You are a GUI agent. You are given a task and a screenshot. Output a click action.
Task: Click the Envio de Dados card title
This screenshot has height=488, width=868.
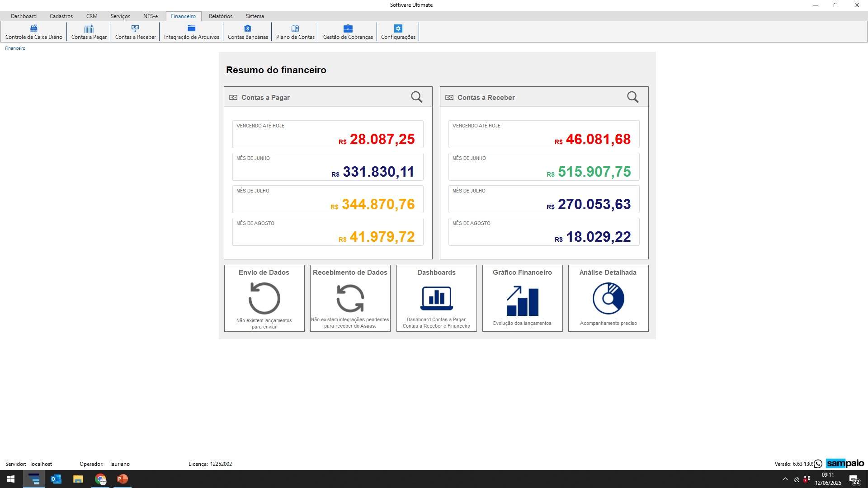click(x=264, y=272)
